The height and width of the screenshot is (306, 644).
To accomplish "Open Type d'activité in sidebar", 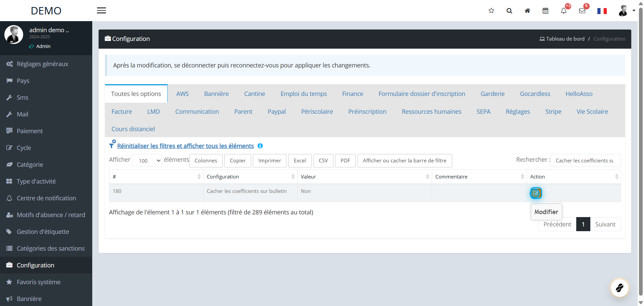I will coord(46,181).
